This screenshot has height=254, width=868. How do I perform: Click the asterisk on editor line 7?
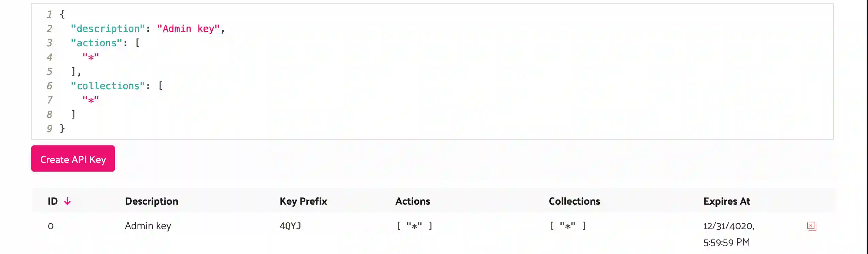(x=91, y=100)
